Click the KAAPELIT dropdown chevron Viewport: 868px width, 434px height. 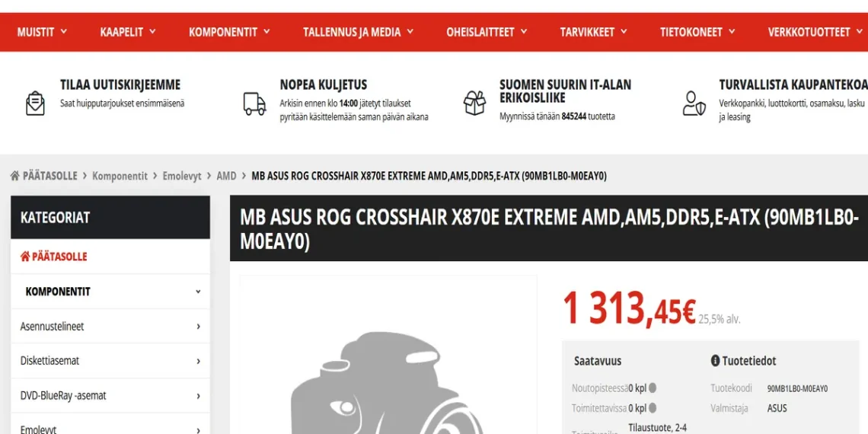152,31
